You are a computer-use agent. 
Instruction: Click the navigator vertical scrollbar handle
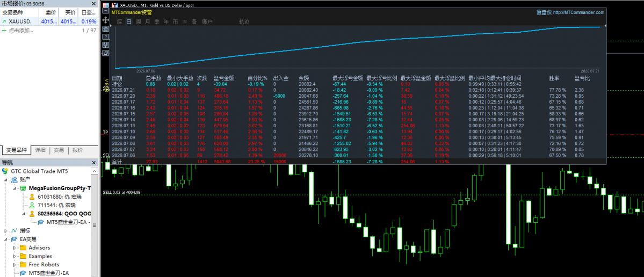(x=95, y=225)
